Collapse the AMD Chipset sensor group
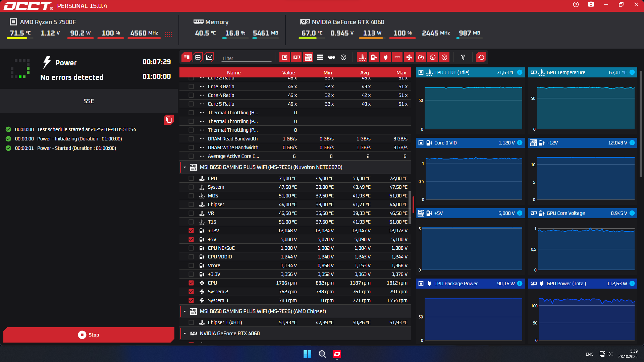Screen dimensions: 644x362 click(x=185, y=311)
